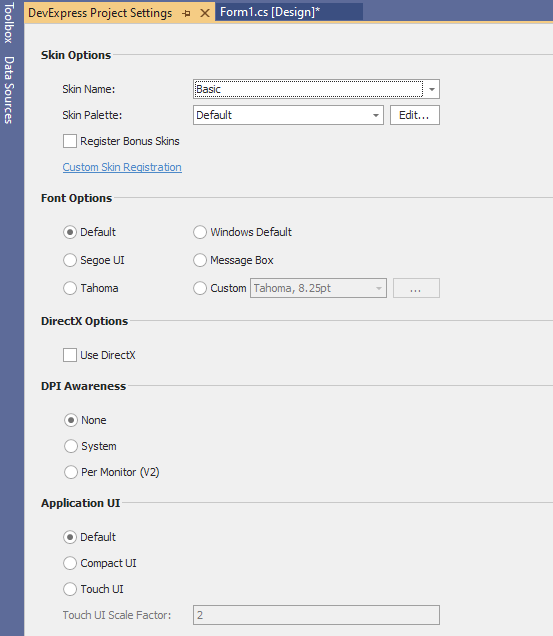Select None under DPI Awareness
Screen dimensions: 553x636
pyautogui.click(x=71, y=420)
